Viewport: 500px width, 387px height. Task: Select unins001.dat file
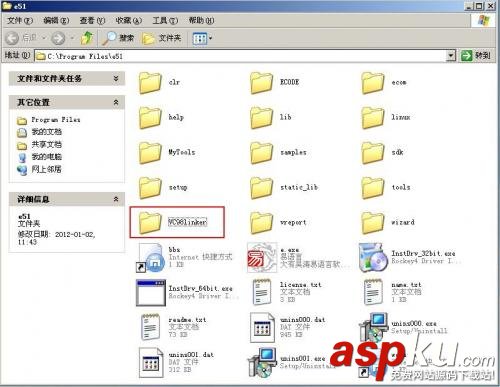[x=151, y=363]
